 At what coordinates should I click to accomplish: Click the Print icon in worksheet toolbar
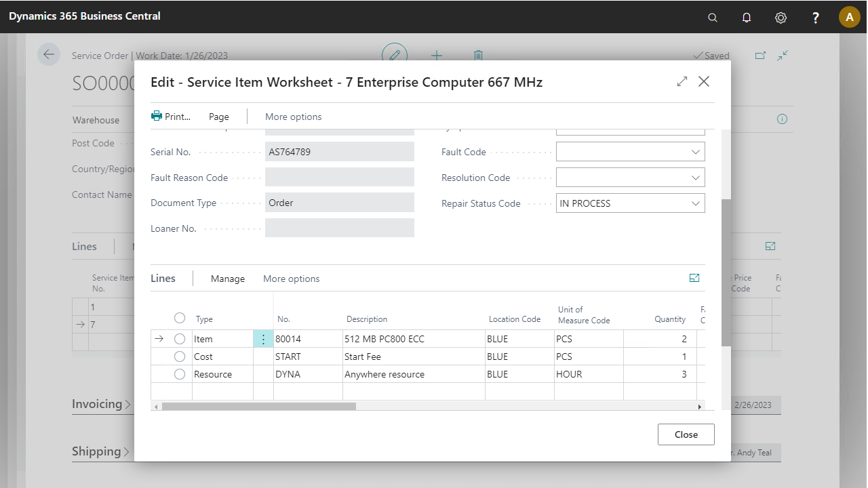(157, 116)
